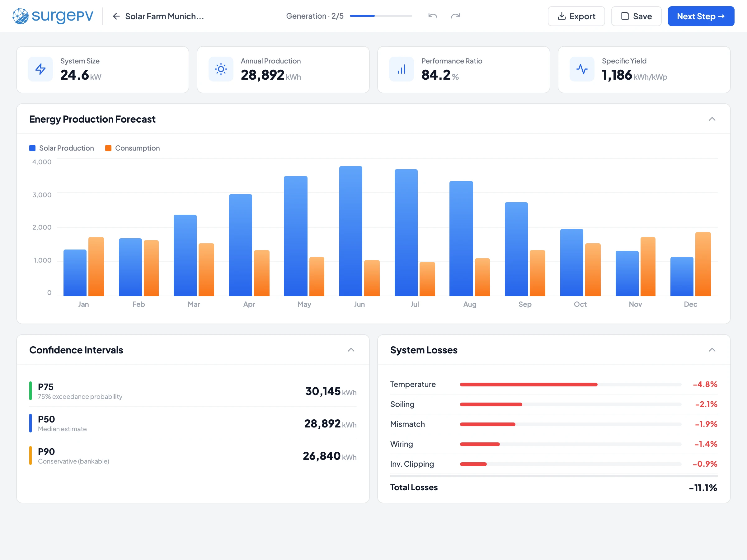Click the undo arrow icon
Screen dimensions: 747x560
(x=433, y=16)
